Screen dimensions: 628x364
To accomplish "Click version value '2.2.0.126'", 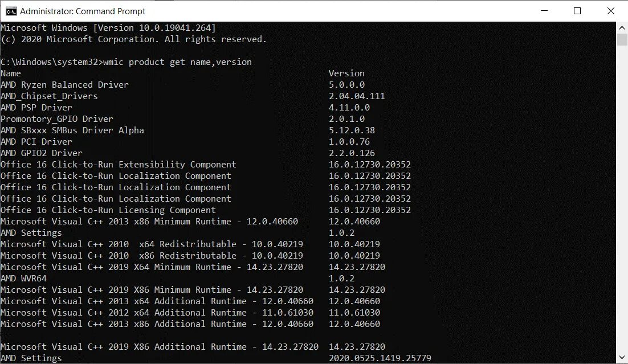I will [x=352, y=153].
